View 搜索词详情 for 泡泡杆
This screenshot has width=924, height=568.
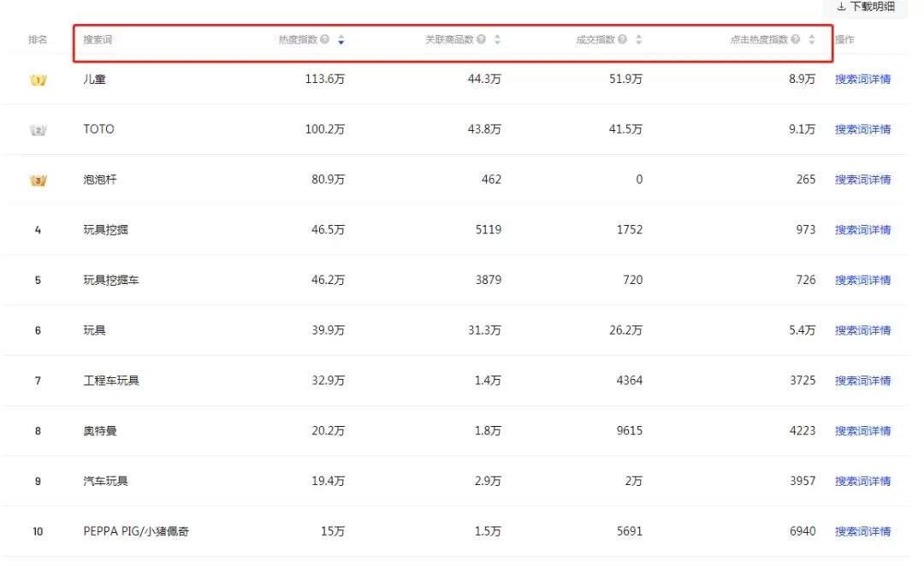click(x=862, y=180)
